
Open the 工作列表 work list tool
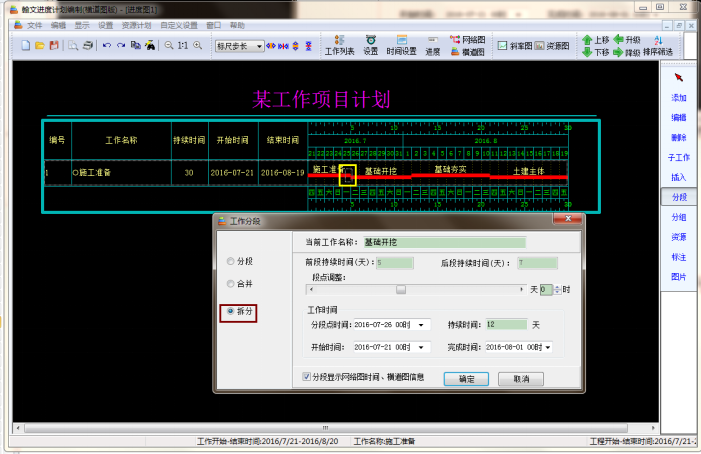[339, 45]
